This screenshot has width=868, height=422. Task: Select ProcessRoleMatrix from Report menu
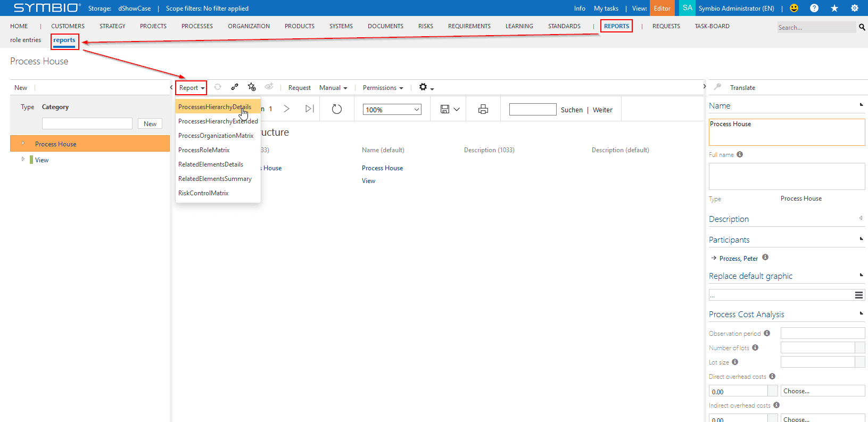[x=204, y=150]
